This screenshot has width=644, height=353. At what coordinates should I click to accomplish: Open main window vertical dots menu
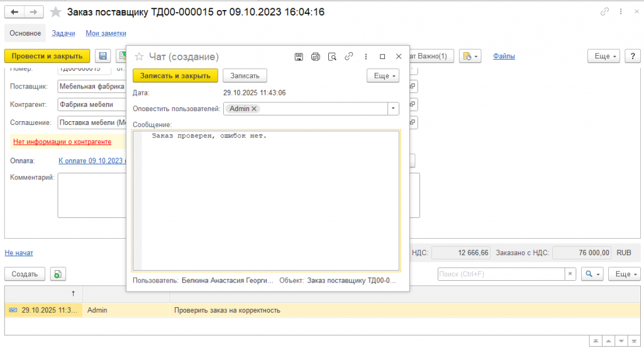point(621,12)
